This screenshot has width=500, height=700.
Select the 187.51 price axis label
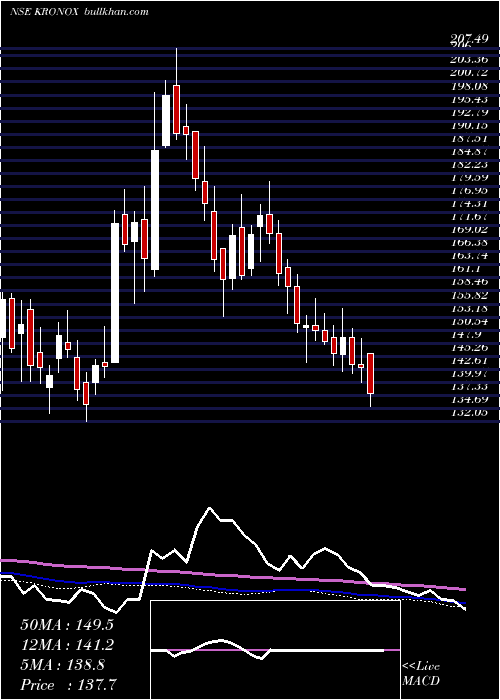click(469, 138)
